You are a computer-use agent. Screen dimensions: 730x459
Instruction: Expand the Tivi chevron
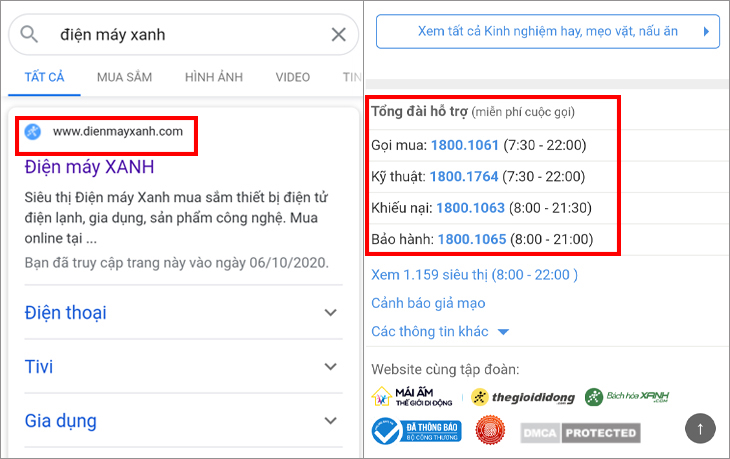(x=331, y=367)
